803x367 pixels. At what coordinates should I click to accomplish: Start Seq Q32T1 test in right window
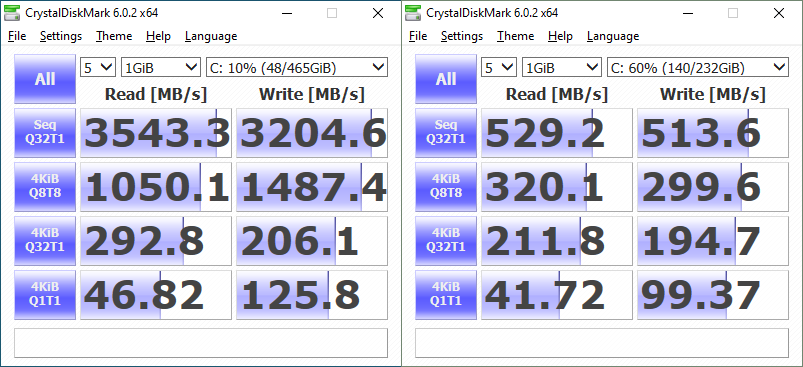[x=446, y=133]
